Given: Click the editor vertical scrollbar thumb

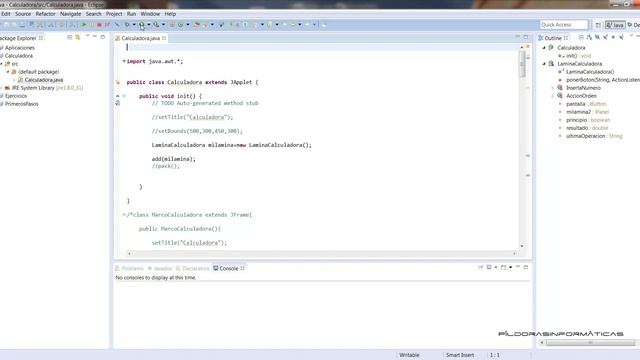Looking at the screenshot, I should 522,64.
